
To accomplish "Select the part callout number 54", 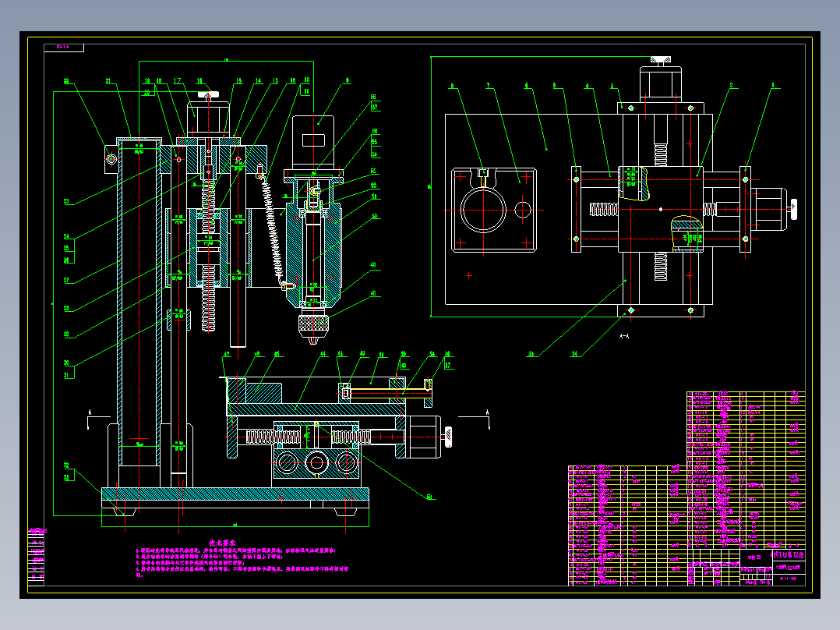I will [374, 154].
